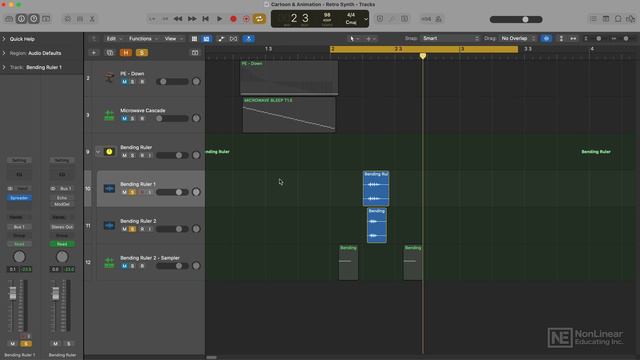This screenshot has height=360, width=640.
Task: Click the tempo value 98 in display
Action: click(x=327, y=15)
